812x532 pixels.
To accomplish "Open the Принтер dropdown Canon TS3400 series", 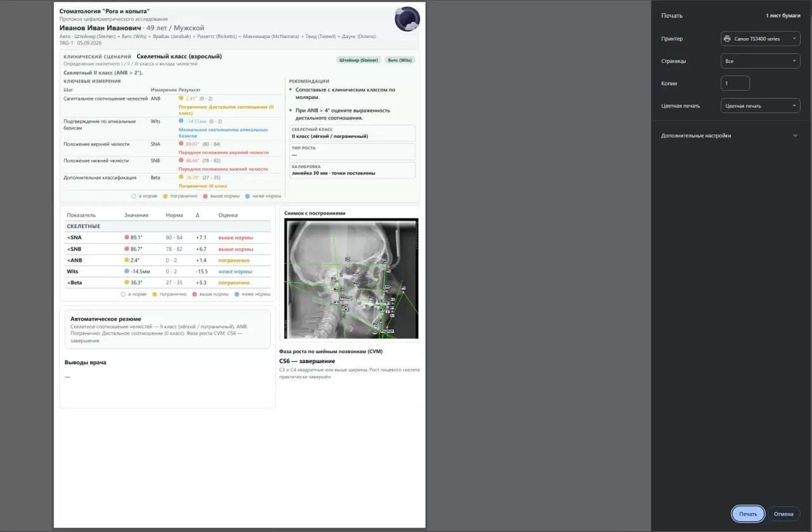I will (760, 39).
